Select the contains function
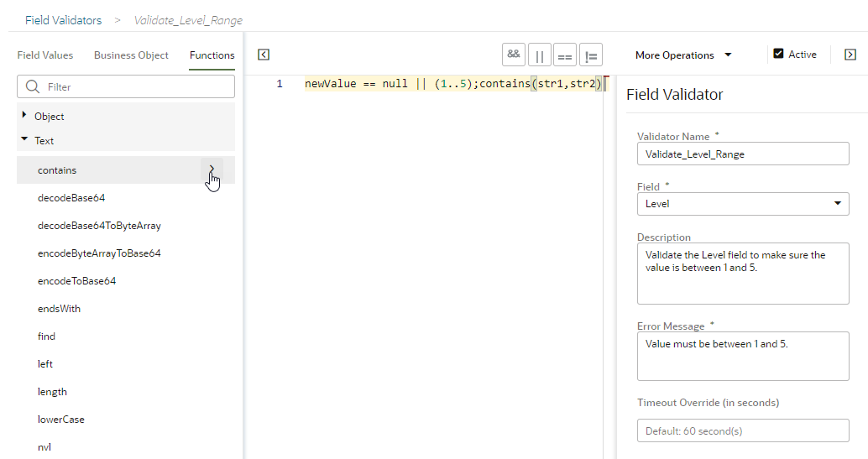The image size is (868, 459). (57, 170)
